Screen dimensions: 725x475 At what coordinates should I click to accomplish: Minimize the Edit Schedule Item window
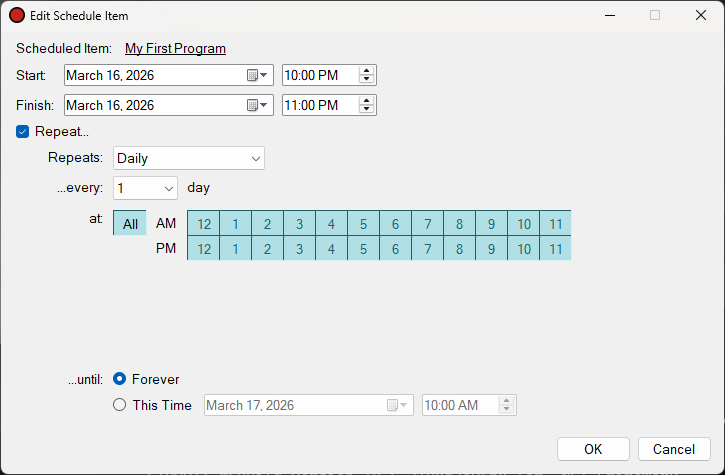pos(610,15)
